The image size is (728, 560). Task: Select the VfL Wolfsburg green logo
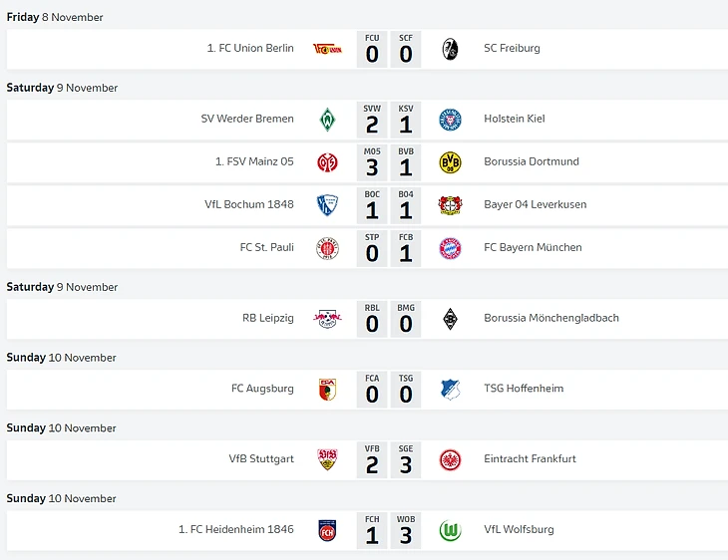coord(450,530)
